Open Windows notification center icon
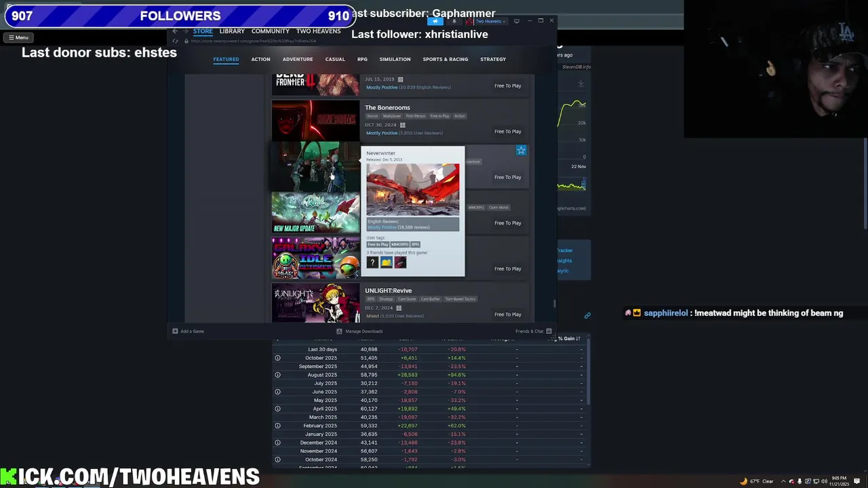Screen dimensions: 868x488 [x=856, y=481]
